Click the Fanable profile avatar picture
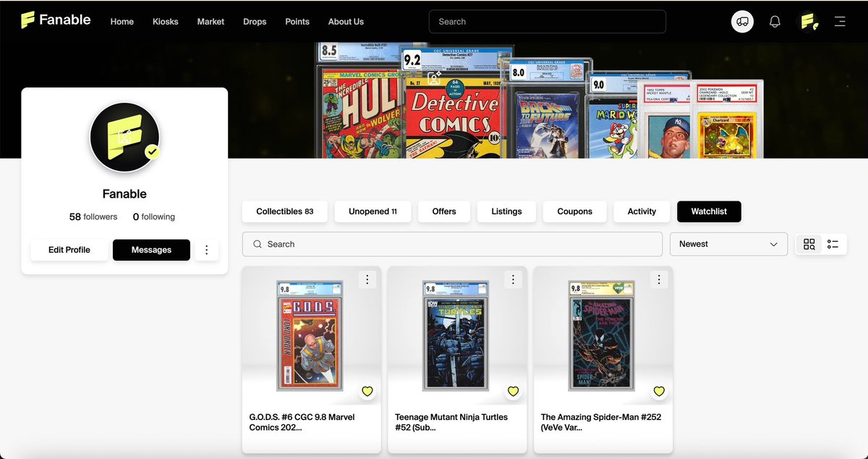868x459 pixels. pos(124,137)
